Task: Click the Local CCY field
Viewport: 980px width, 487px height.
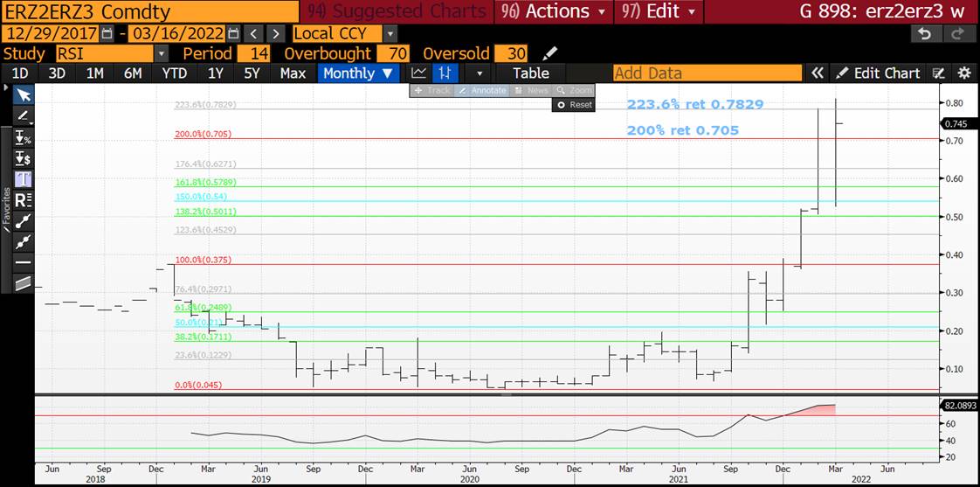Action: [337, 33]
